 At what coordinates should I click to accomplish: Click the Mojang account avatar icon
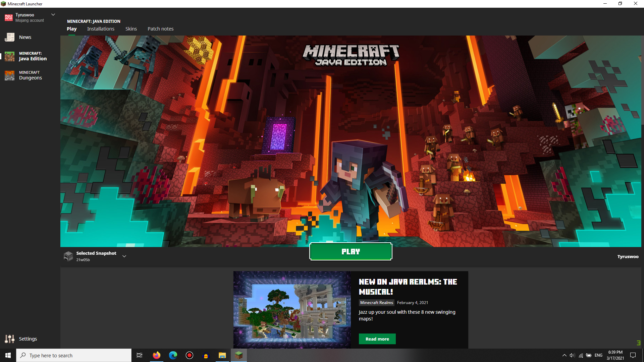tap(9, 18)
